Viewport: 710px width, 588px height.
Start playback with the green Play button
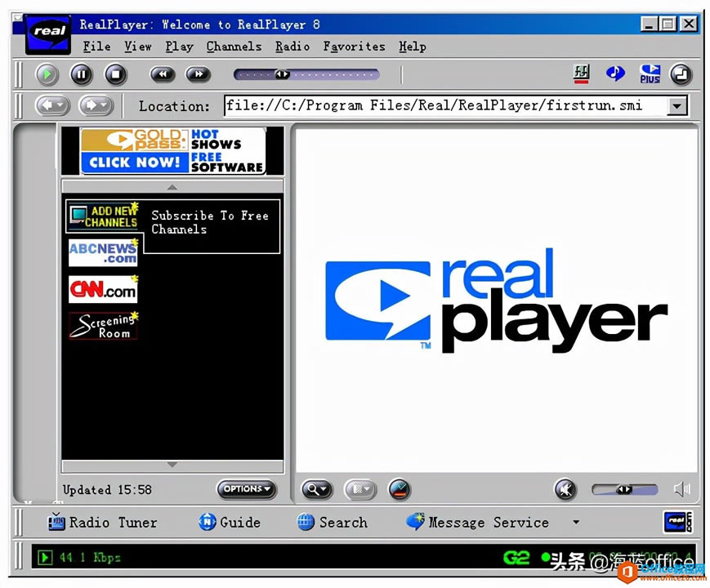tap(47, 74)
